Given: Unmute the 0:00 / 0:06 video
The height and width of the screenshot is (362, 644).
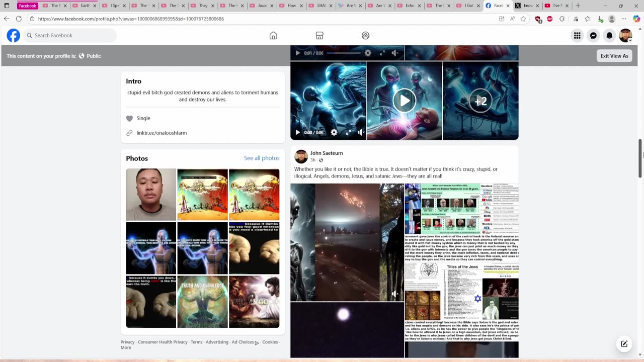Looking at the screenshot, I should click(361, 132).
